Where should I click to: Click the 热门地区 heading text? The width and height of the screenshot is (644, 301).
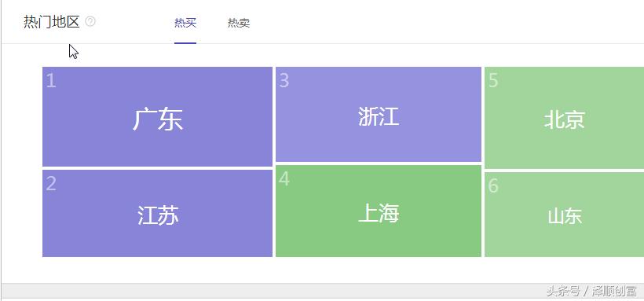[51, 22]
